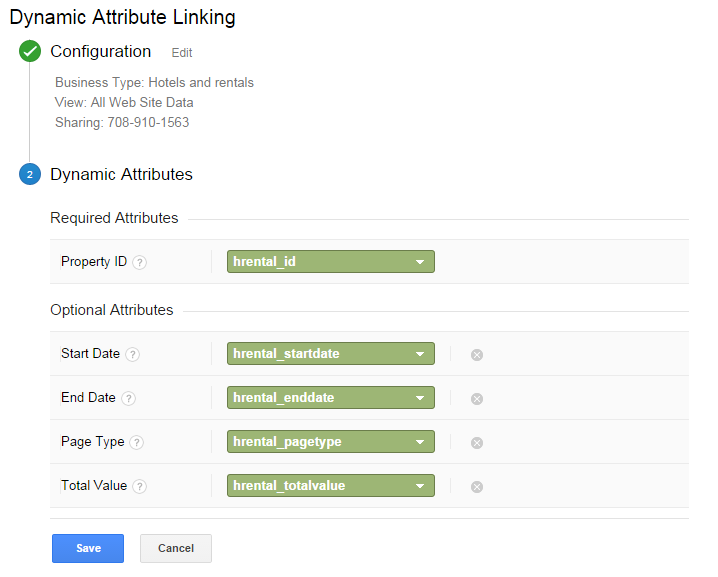
Task: Remove the Start Date optional attribute
Action: tap(477, 354)
